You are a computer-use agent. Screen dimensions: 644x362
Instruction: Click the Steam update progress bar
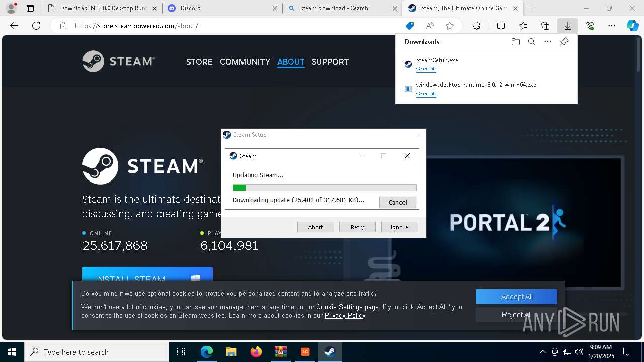pos(325,188)
